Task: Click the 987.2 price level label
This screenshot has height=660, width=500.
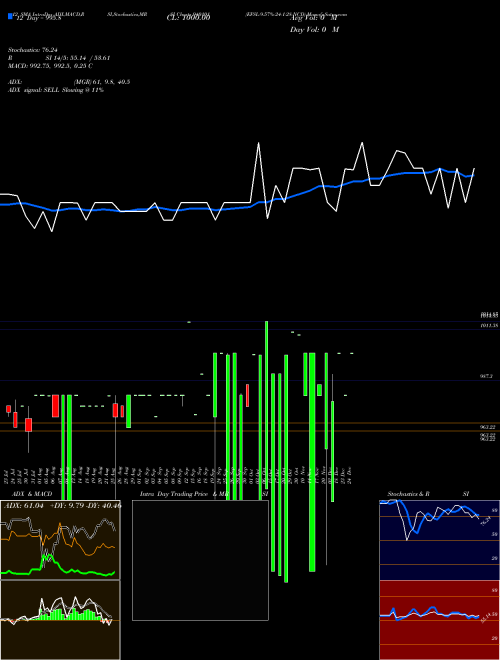Action: (x=487, y=376)
